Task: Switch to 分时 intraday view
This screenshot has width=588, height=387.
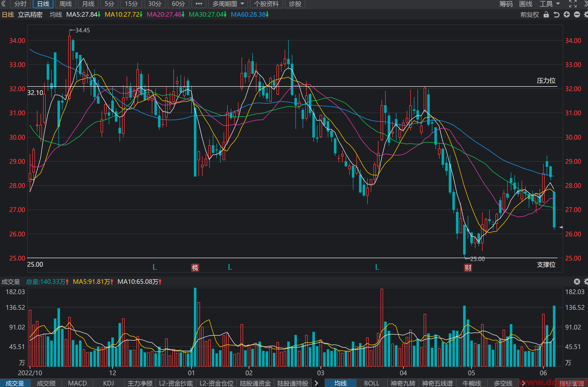Action: 20,4
